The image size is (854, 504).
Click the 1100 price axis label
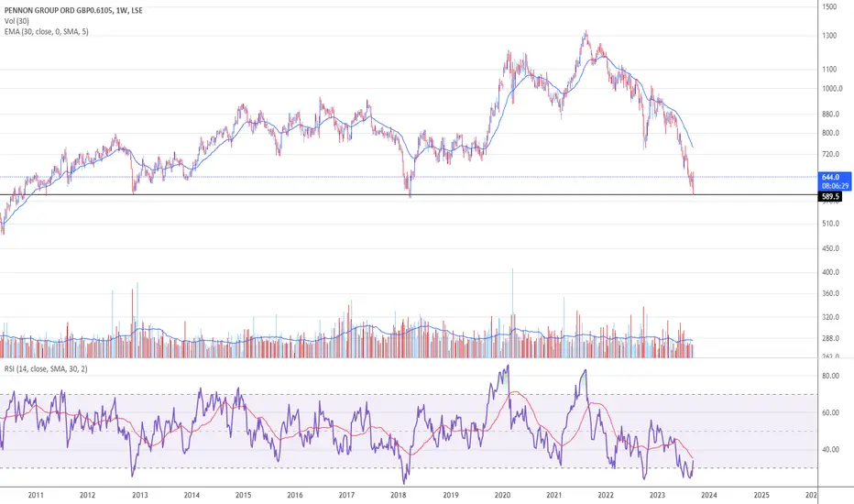pos(830,70)
